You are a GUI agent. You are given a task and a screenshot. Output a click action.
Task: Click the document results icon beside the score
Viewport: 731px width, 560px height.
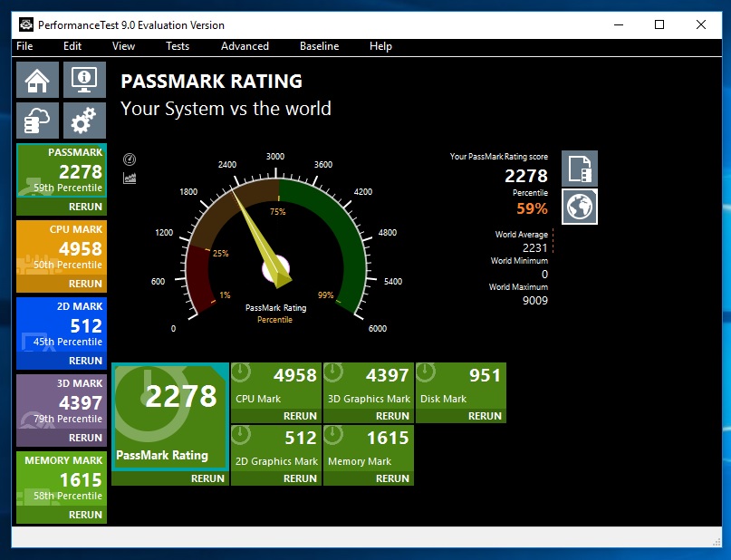tap(579, 169)
